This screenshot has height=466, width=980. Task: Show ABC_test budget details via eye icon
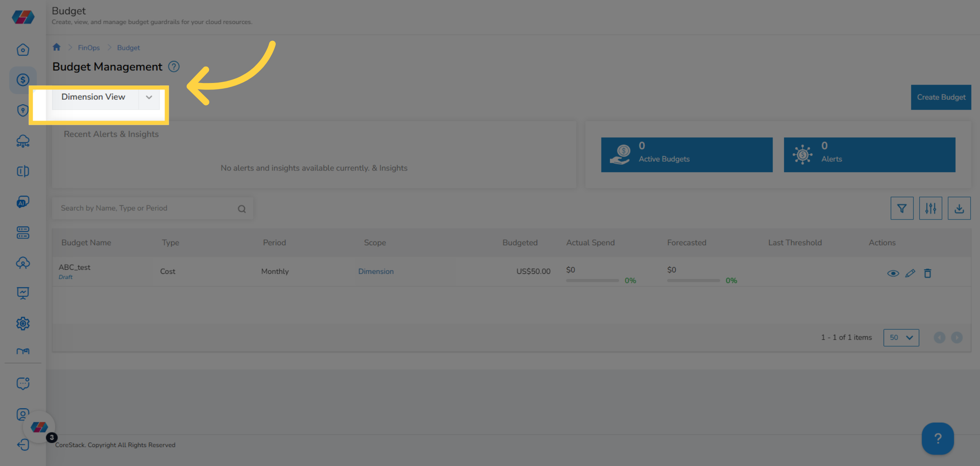pos(893,273)
